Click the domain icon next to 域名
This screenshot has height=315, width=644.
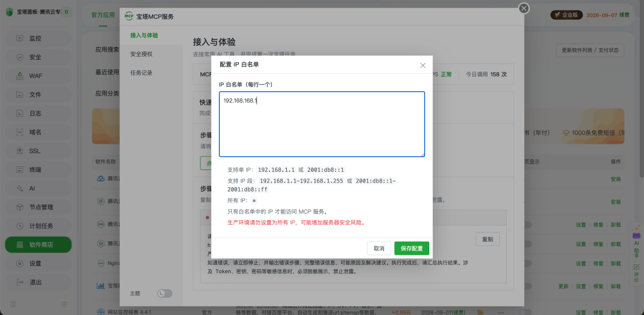(x=20, y=132)
